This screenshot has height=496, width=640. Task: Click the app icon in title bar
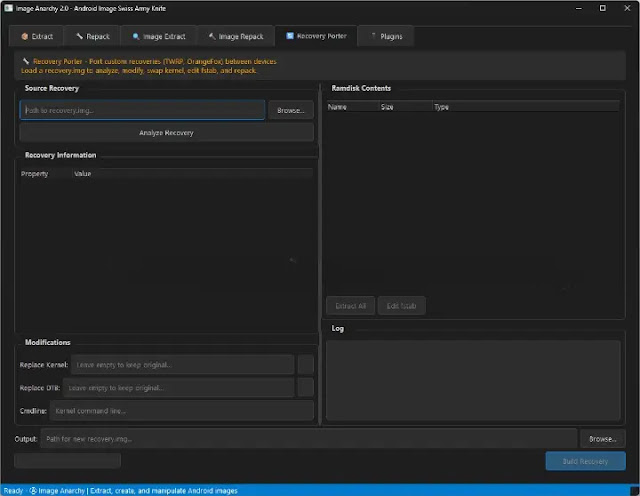click(x=8, y=7)
